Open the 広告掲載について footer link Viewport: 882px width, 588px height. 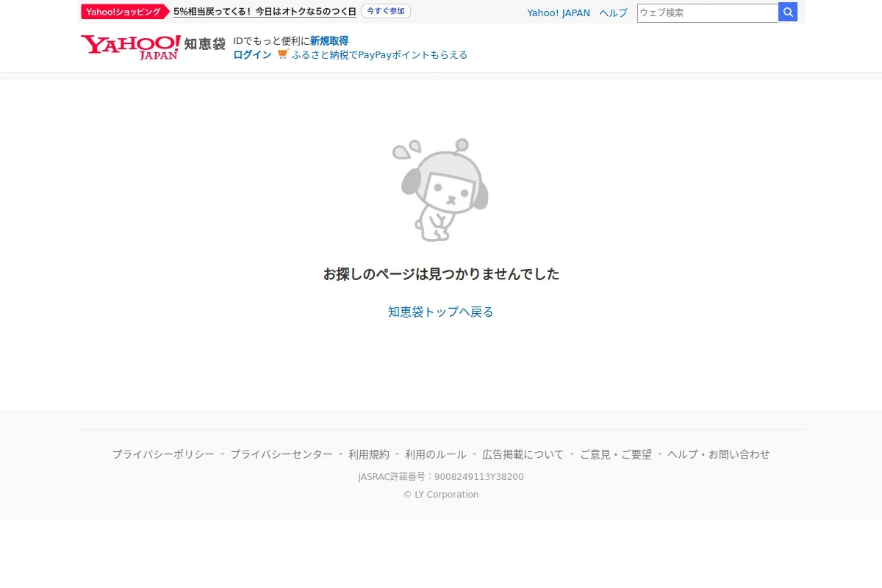[x=523, y=454]
